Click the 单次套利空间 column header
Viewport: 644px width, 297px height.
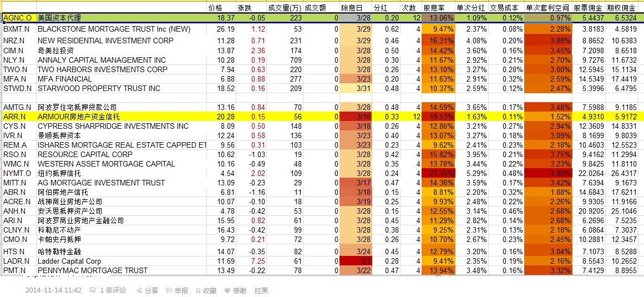coord(547,8)
